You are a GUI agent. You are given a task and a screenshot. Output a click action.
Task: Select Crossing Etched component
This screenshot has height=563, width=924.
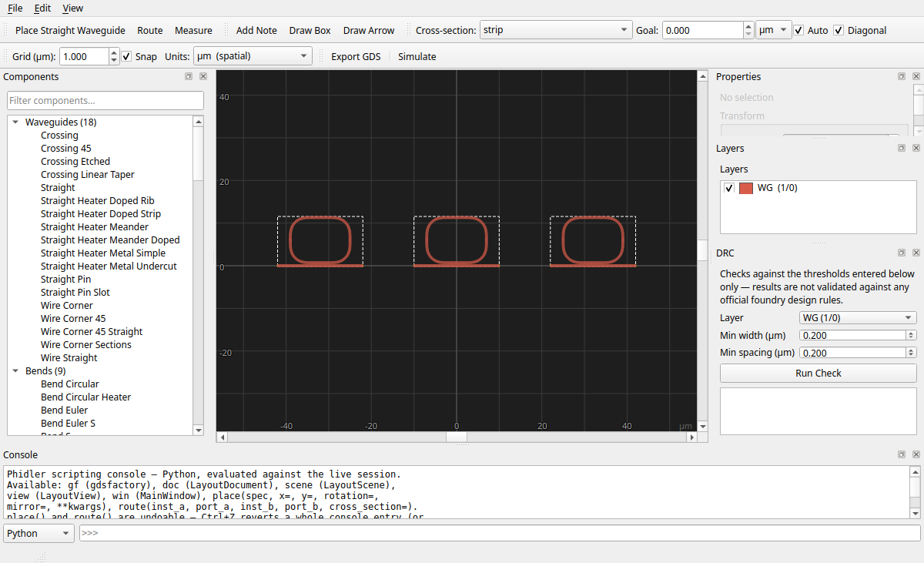[75, 162]
